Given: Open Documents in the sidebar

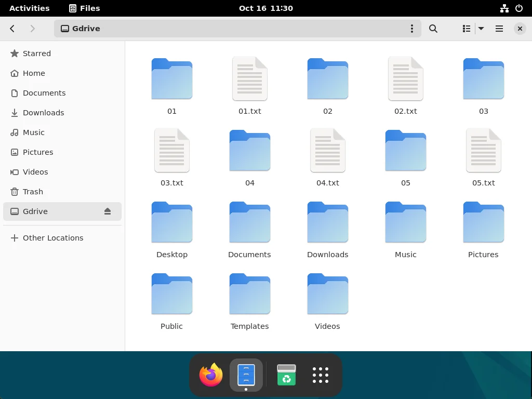Looking at the screenshot, I should [x=62, y=93].
